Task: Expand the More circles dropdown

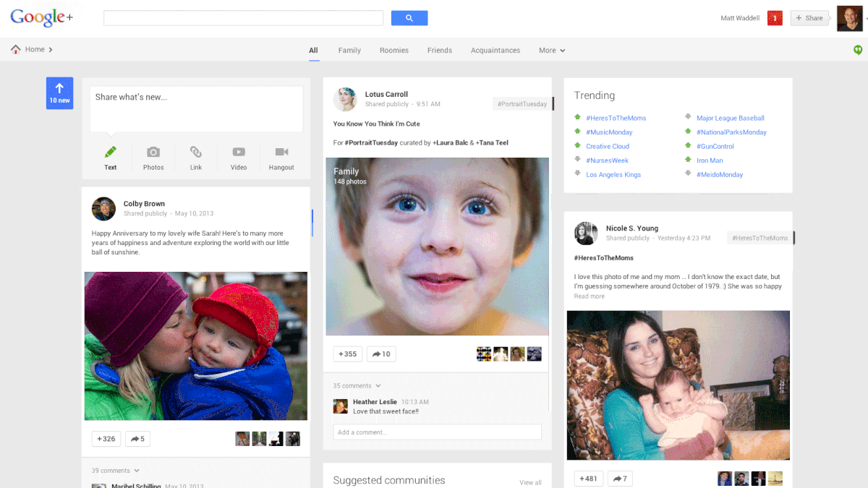Action: coord(552,51)
